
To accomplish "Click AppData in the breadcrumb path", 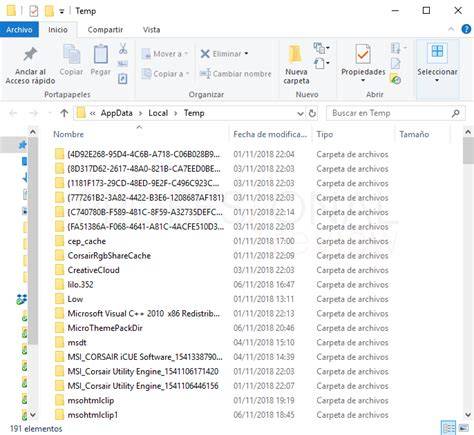I will 117,113.
